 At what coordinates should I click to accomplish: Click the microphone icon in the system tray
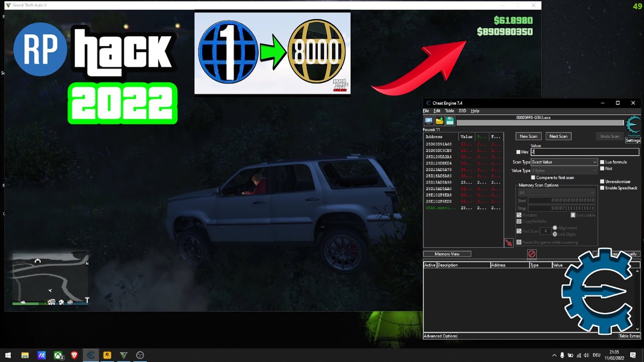click(562, 355)
